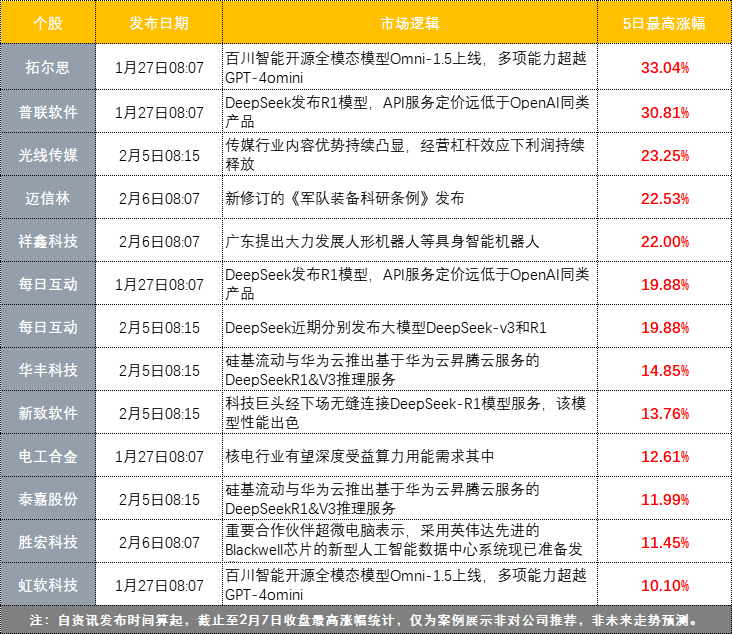The image size is (732, 634).
Task: Select the 华丰科技 stock cell
Action: click(x=48, y=370)
